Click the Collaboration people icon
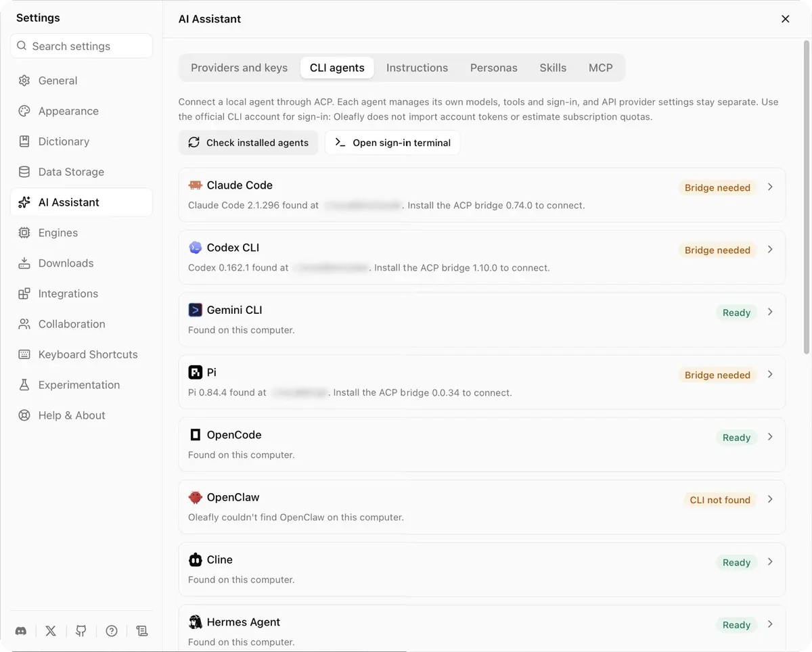Screen dimensions: 812x652 (24, 324)
